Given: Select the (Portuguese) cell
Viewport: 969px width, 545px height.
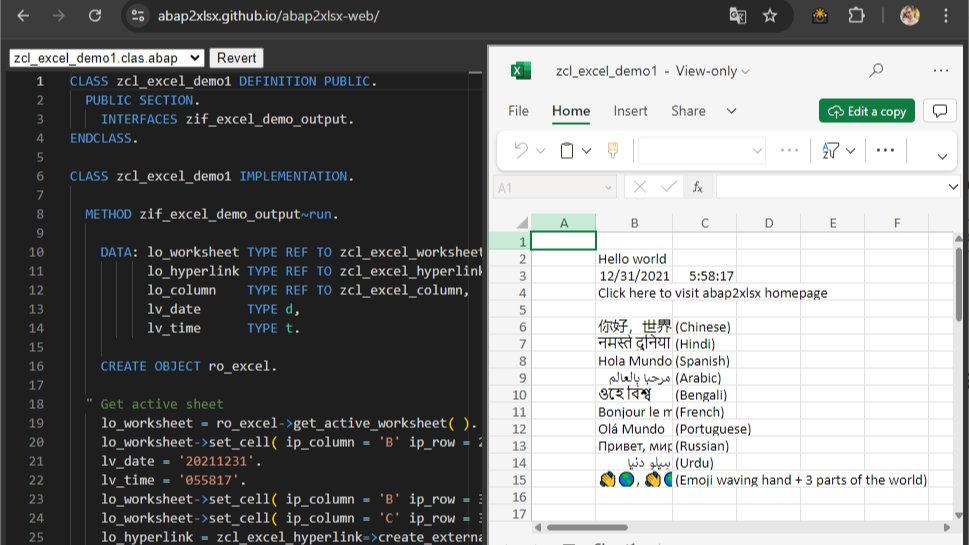Looking at the screenshot, I should coord(705,429).
